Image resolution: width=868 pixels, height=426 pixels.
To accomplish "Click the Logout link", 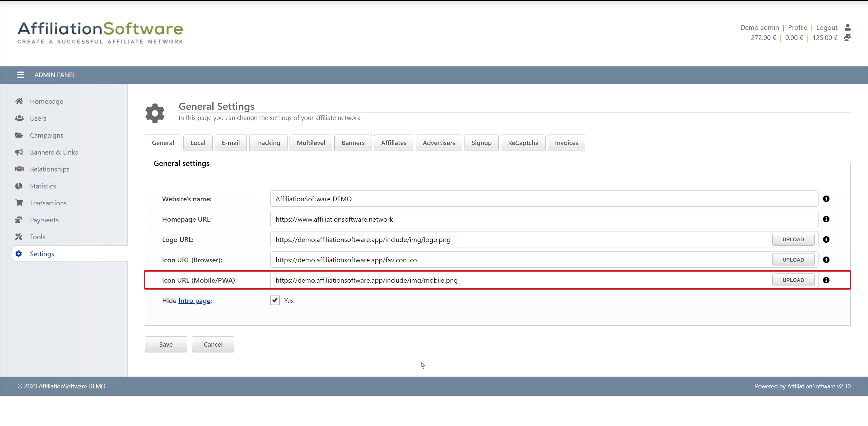I will point(826,27).
